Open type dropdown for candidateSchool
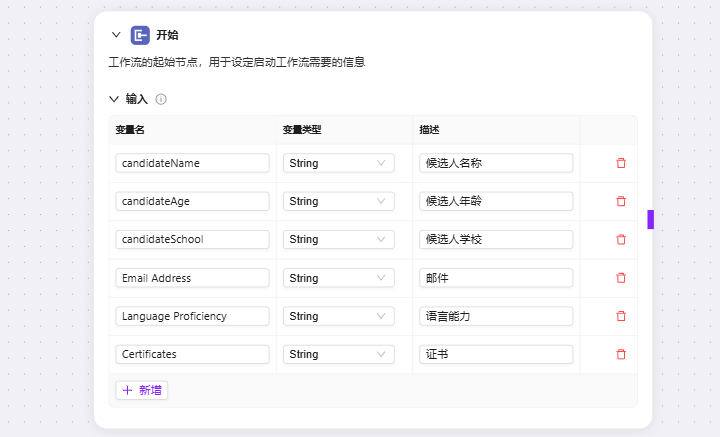Image resolution: width=720 pixels, height=437 pixels. point(338,239)
